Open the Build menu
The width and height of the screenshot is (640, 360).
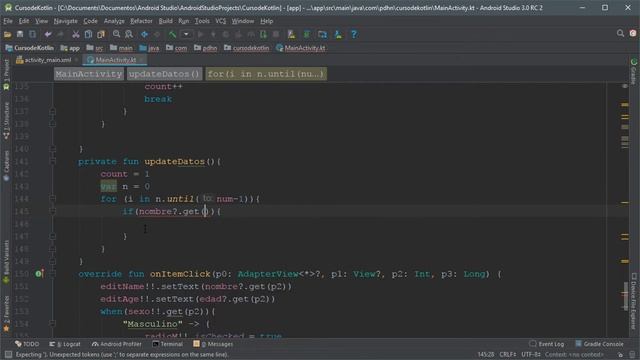pos(165,21)
